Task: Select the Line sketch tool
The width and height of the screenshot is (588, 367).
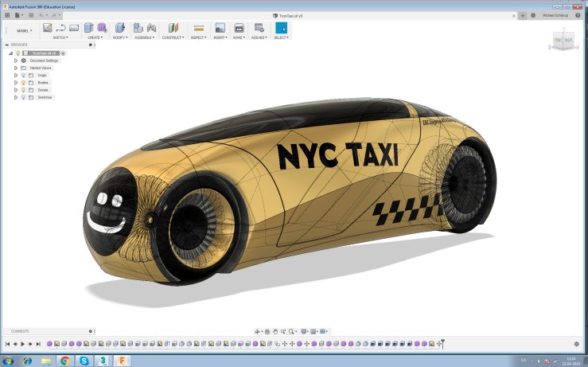Action: click(x=60, y=28)
